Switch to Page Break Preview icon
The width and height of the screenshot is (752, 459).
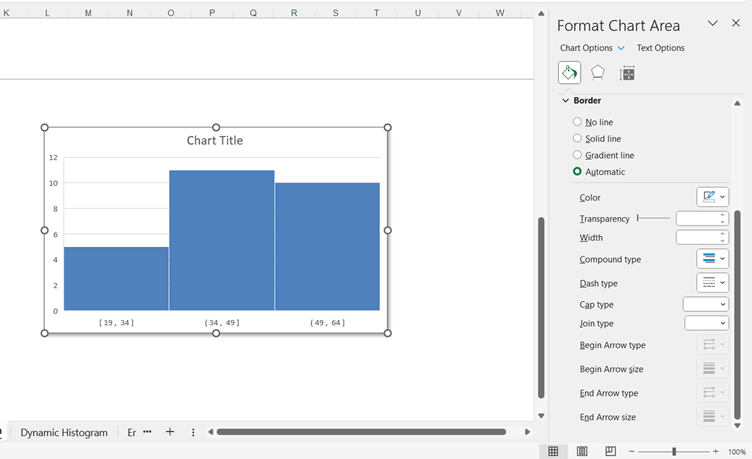[610, 451]
